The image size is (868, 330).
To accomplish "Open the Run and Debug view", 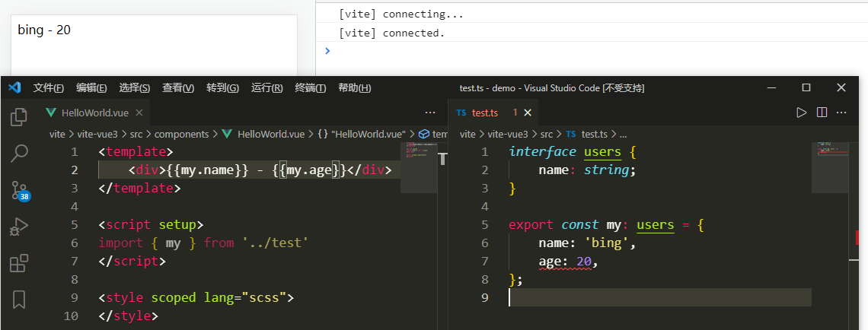I will (x=19, y=227).
